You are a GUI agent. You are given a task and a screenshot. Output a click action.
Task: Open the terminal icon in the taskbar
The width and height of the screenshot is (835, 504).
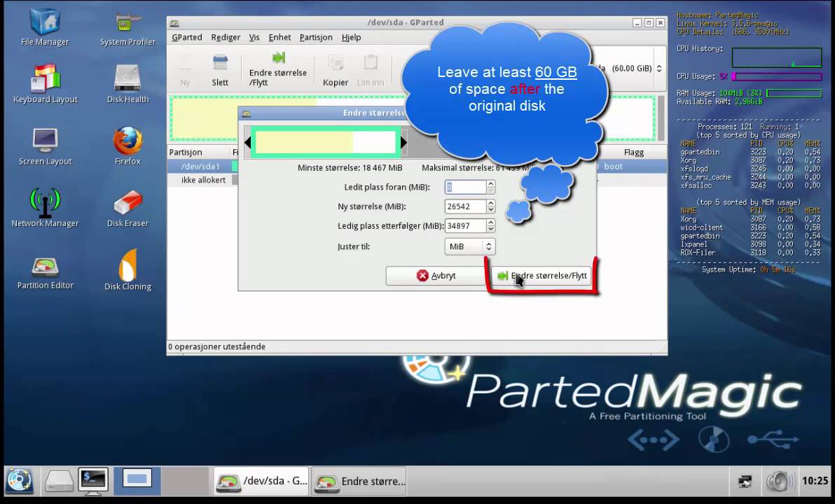click(93, 481)
